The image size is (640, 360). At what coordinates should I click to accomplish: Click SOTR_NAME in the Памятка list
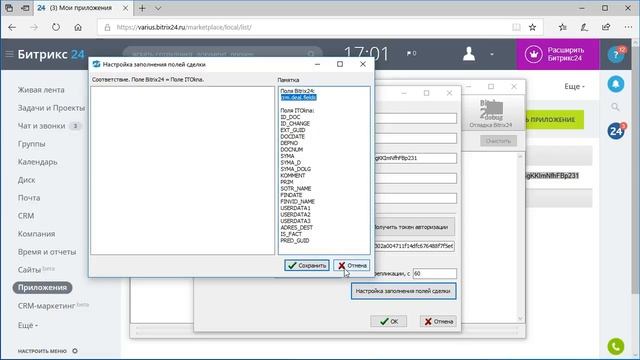[296, 188]
